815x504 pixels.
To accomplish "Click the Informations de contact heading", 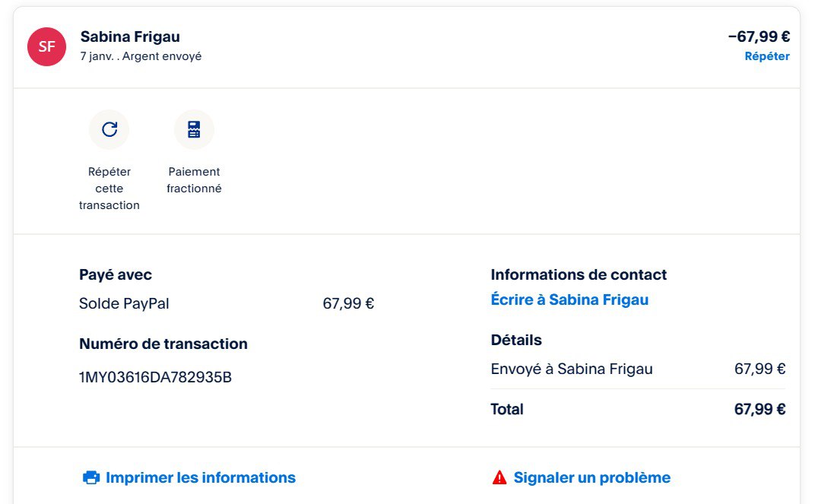I will click(579, 274).
